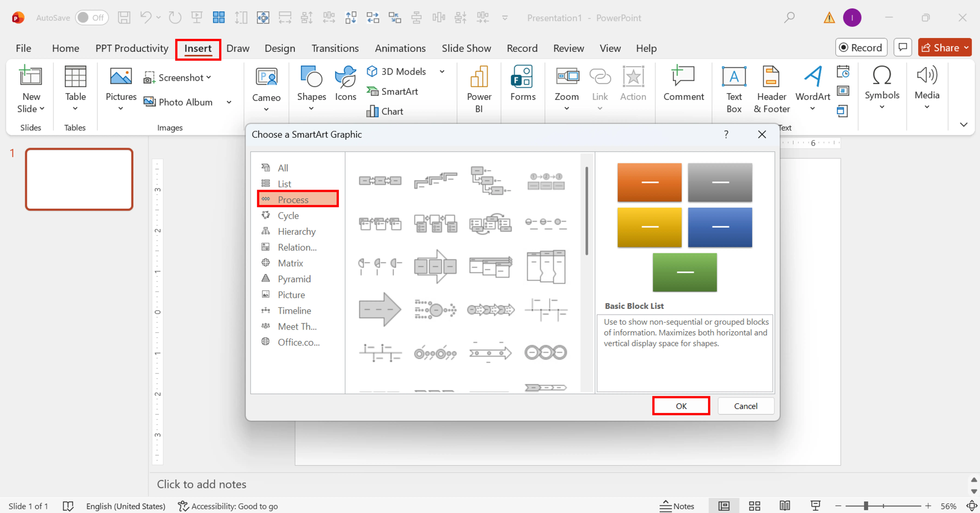Close the Choose a SmartArt Graphic dialog
Image resolution: width=980 pixels, height=513 pixels.
pos(762,134)
